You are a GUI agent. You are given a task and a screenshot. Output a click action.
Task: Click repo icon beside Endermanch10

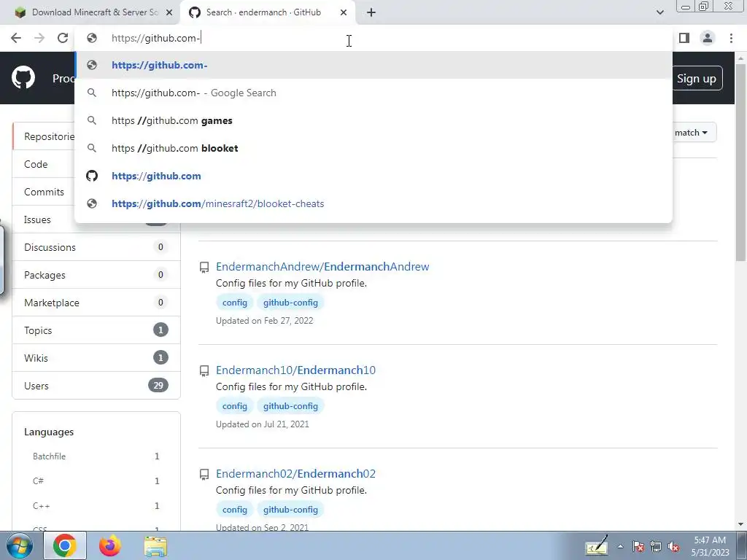204,370
